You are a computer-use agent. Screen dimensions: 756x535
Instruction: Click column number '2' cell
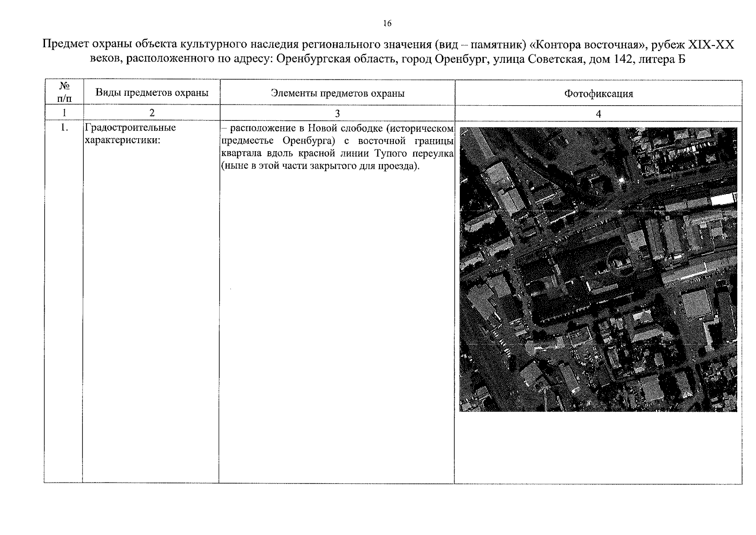click(x=152, y=113)
